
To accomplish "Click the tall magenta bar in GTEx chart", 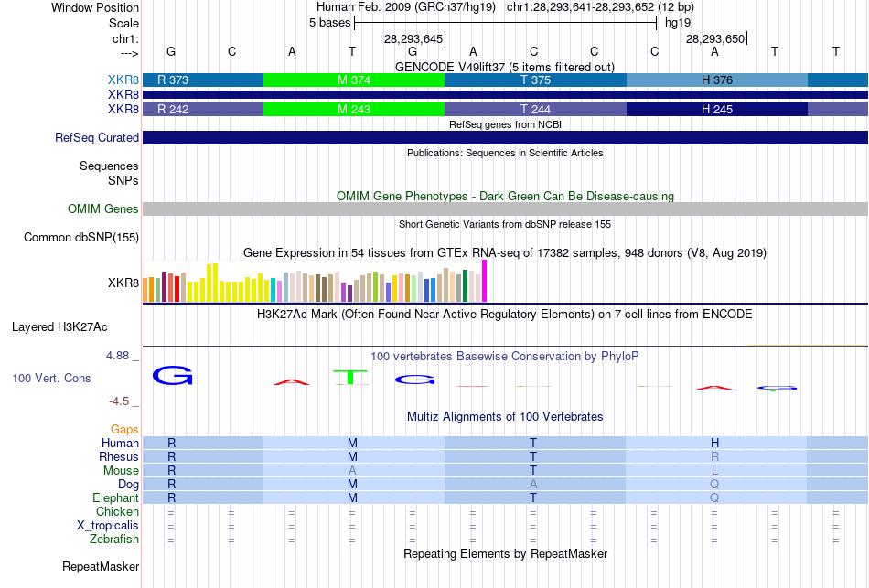I will 485,281.
